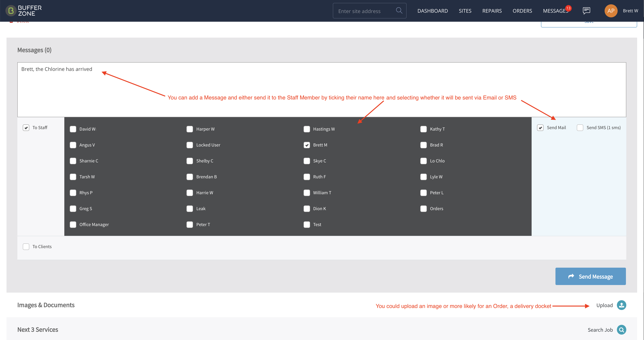Viewport: 644px width, 340px height.
Task: Tick the Harrie W checkbox
Action: click(x=190, y=193)
